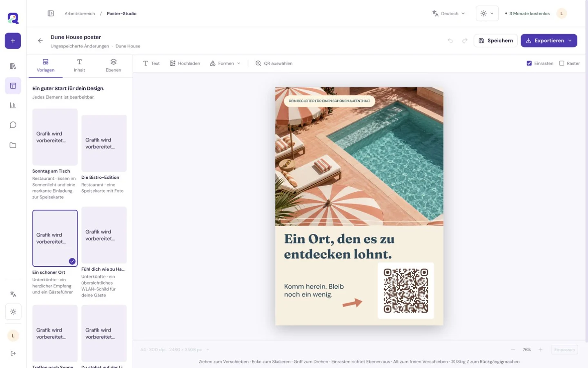Screen dimensions: 588x368
Task: Click the redo arrow icon
Action: pyautogui.click(x=465, y=40)
